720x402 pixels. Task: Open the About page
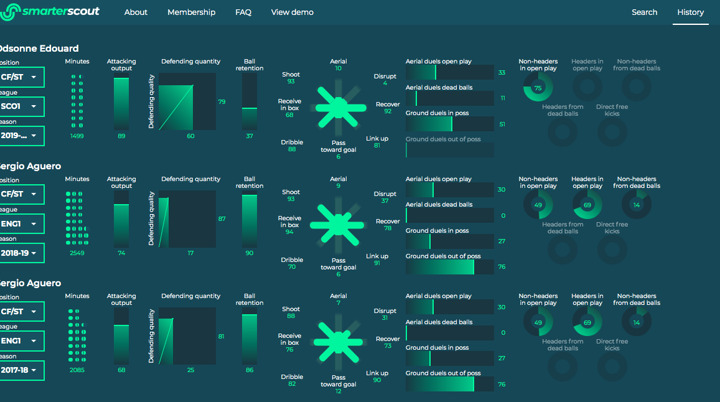tap(135, 12)
